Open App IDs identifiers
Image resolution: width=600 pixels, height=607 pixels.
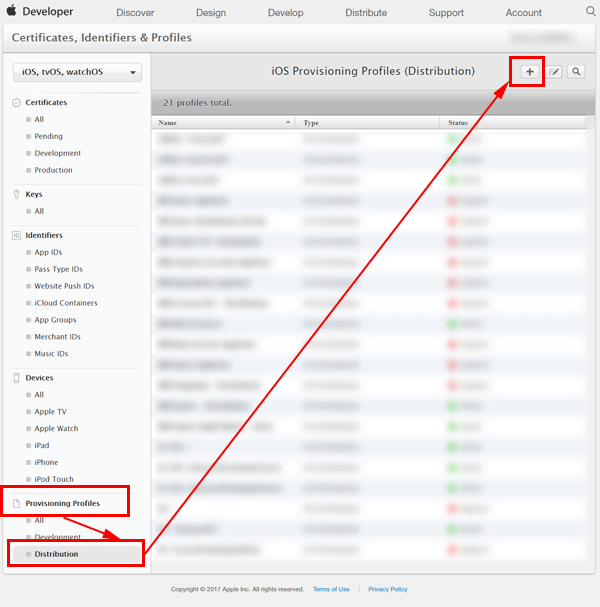(x=48, y=252)
